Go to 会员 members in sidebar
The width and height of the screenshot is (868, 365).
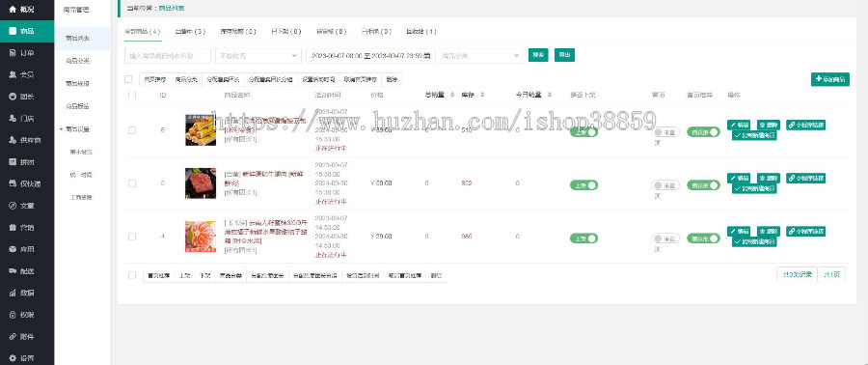tap(27, 74)
